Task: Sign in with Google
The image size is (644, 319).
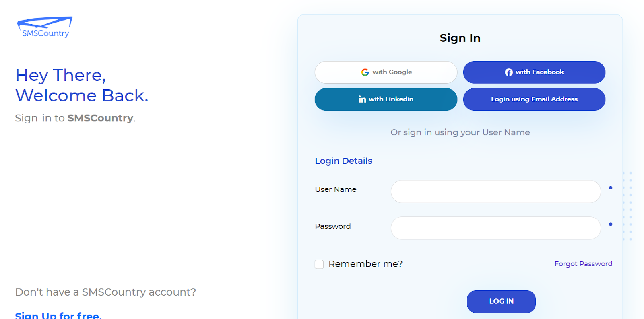Action: coord(386,72)
